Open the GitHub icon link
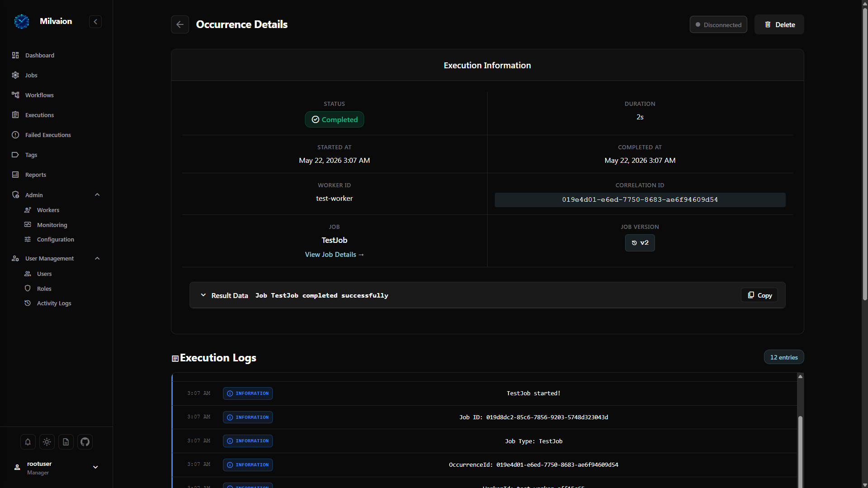 pos(85,442)
